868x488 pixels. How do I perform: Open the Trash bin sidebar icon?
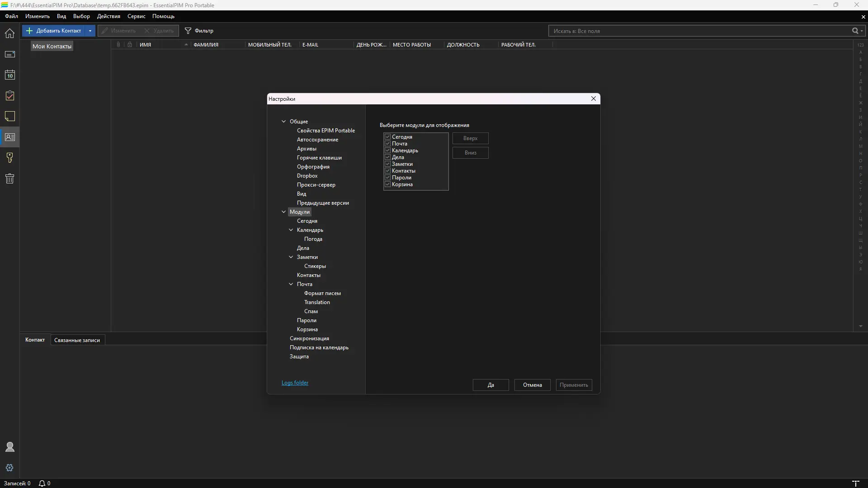pyautogui.click(x=9, y=178)
